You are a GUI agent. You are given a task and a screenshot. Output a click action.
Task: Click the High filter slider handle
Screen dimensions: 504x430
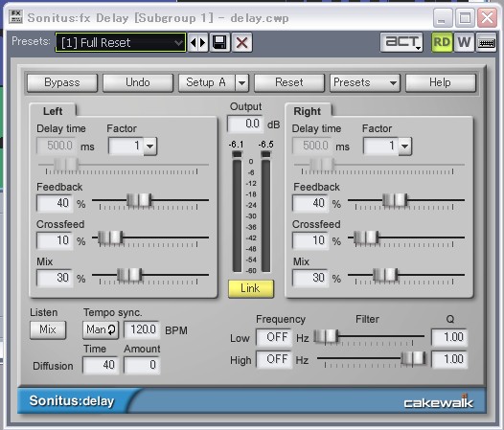point(414,358)
